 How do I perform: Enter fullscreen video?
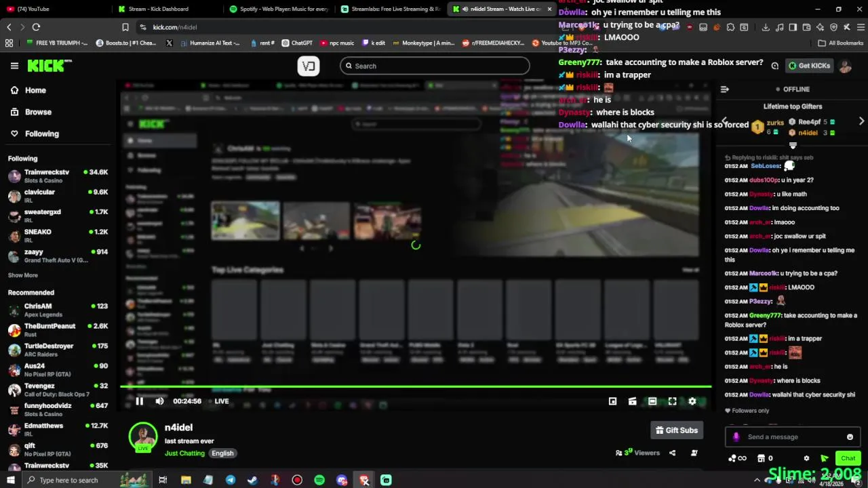pos(672,401)
